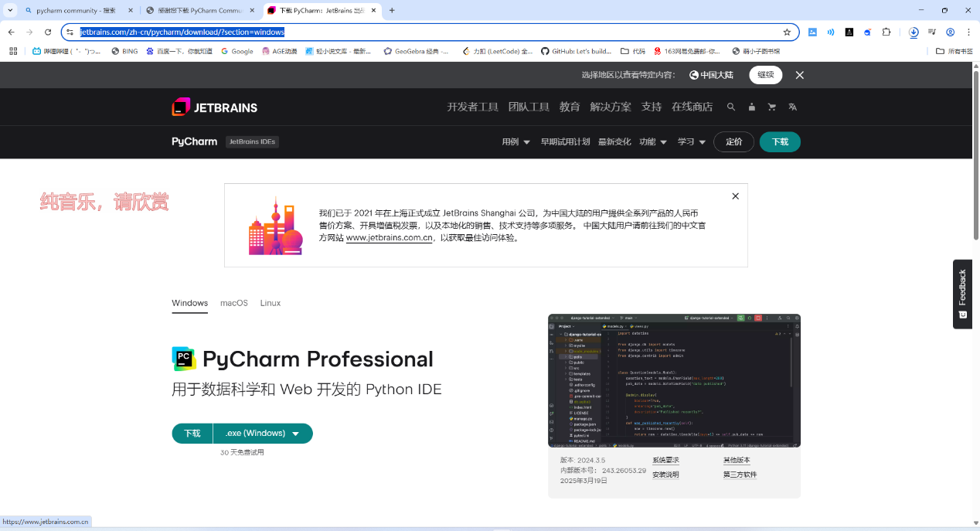Open the 所有书签 folder
The width and height of the screenshot is (980, 531).
954,51
